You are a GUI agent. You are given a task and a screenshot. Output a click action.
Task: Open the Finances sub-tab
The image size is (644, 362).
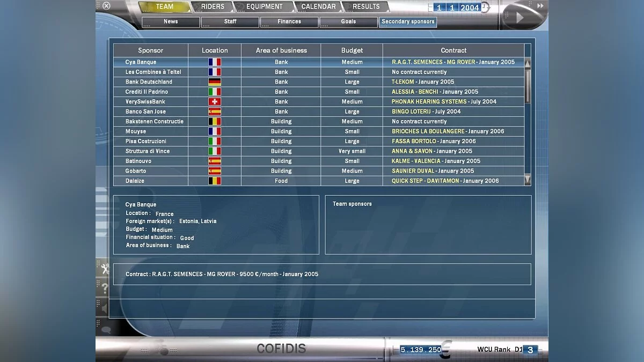pos(289,22)
